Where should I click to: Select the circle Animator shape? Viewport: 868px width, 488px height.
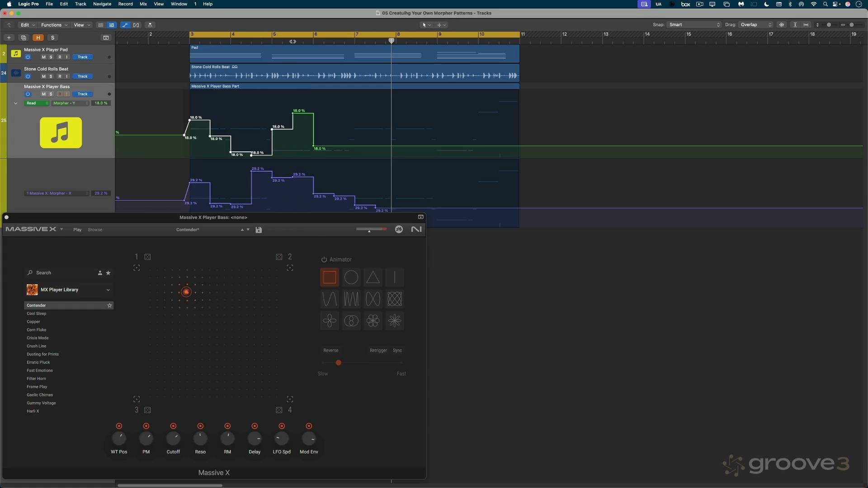[x=351, y=277]
